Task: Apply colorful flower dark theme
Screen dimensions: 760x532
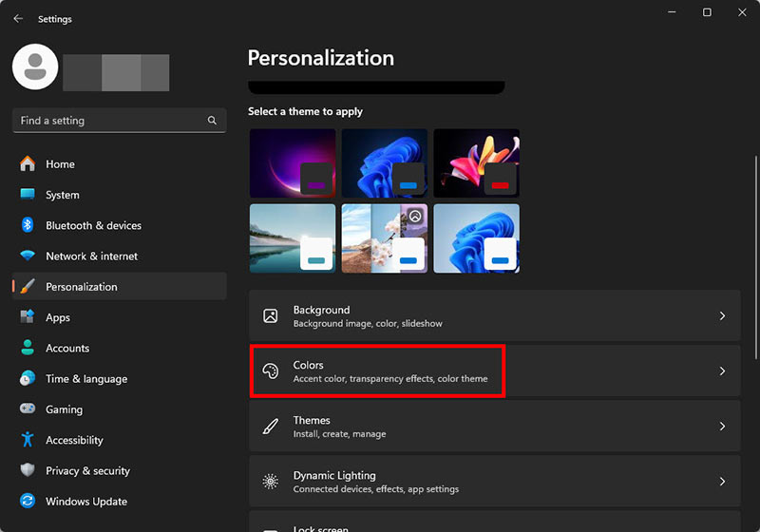Action: tap(477, 162)
